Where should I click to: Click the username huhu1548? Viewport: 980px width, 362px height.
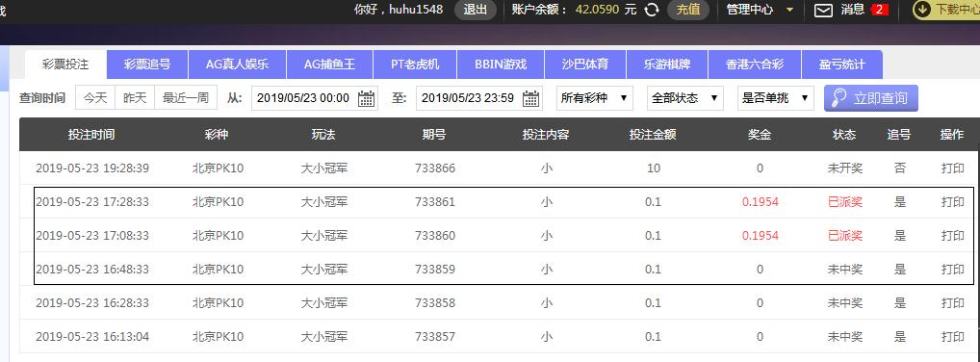pos(416,10)
